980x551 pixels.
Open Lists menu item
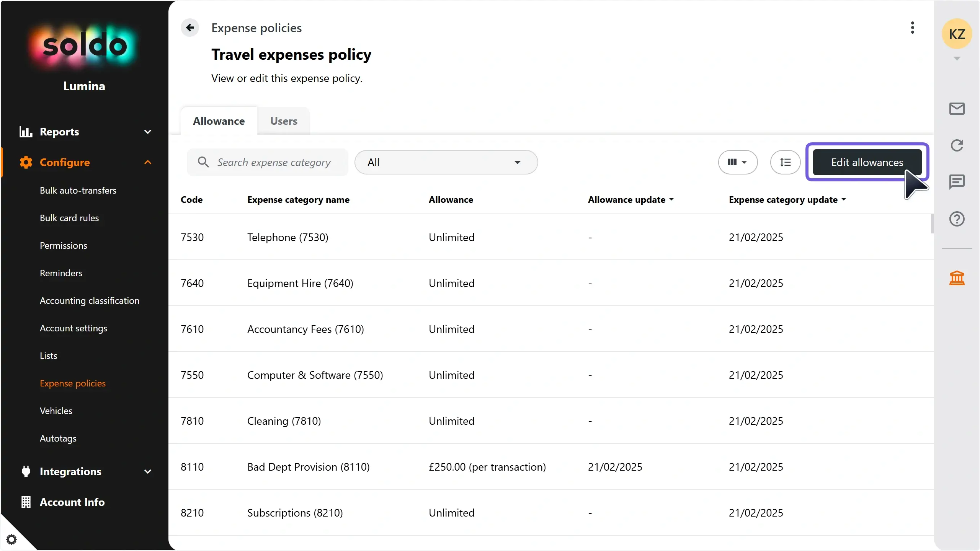[49, 355]
